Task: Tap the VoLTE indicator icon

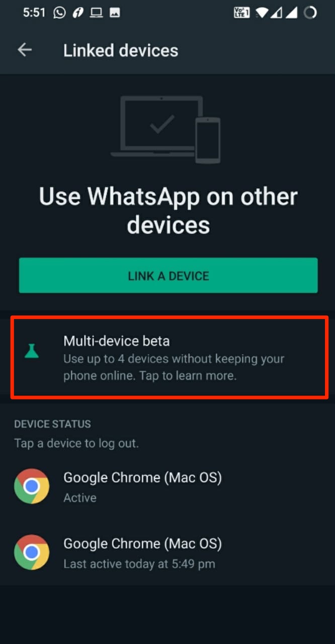Action: click(x=242, y=13)
